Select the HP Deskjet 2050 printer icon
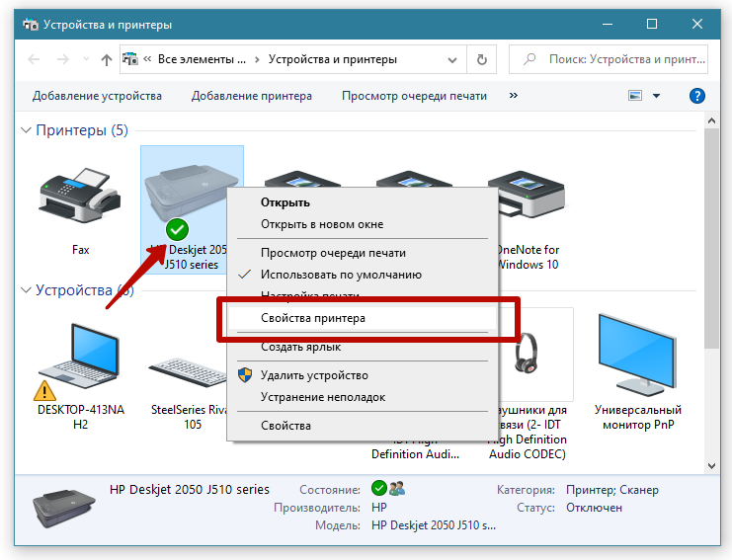The height and width of the screenshot is (560, 732). tap(190, 193)
